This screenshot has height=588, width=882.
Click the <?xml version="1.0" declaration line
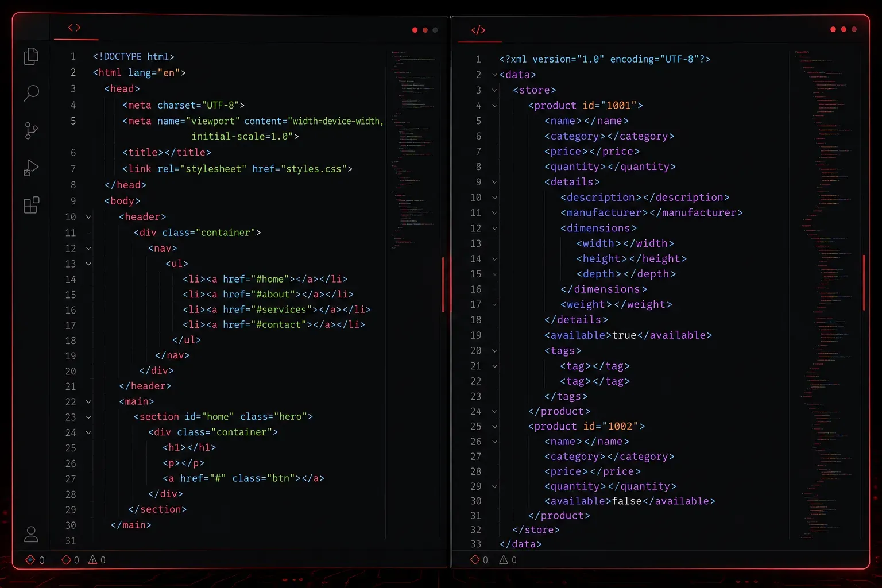tap(605, 59)
